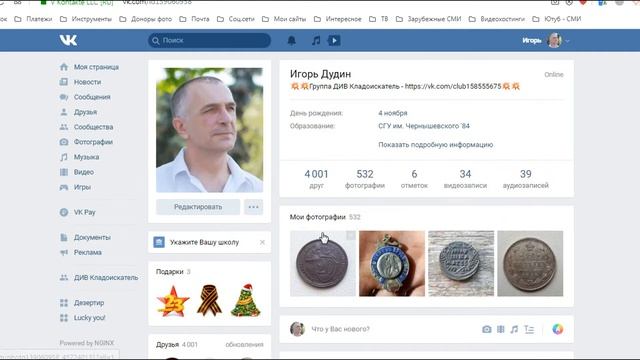
Task: Open the 34 видеозаписи counter
Action: (465, 179)
